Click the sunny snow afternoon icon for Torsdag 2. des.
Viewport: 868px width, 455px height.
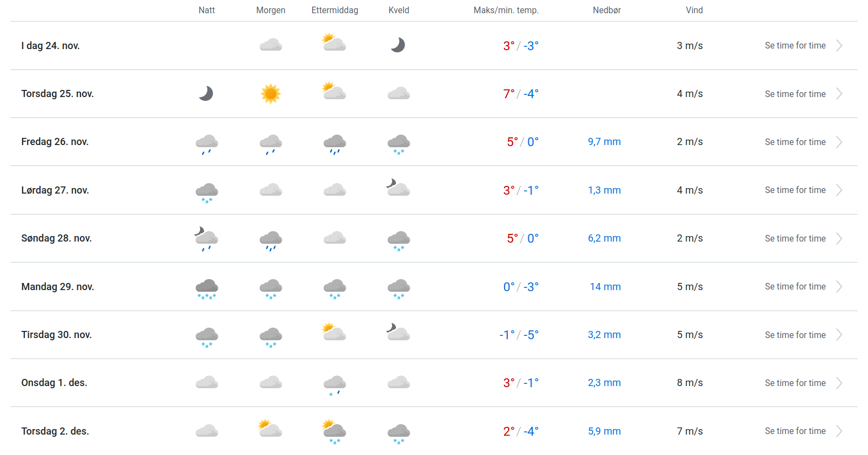point(334,432)
